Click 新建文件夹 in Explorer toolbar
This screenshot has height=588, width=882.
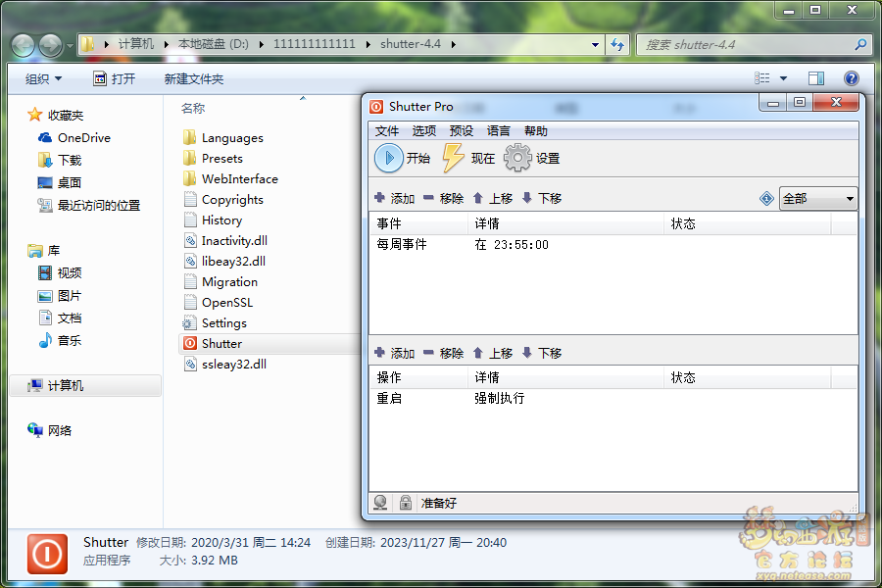[193, 78]
